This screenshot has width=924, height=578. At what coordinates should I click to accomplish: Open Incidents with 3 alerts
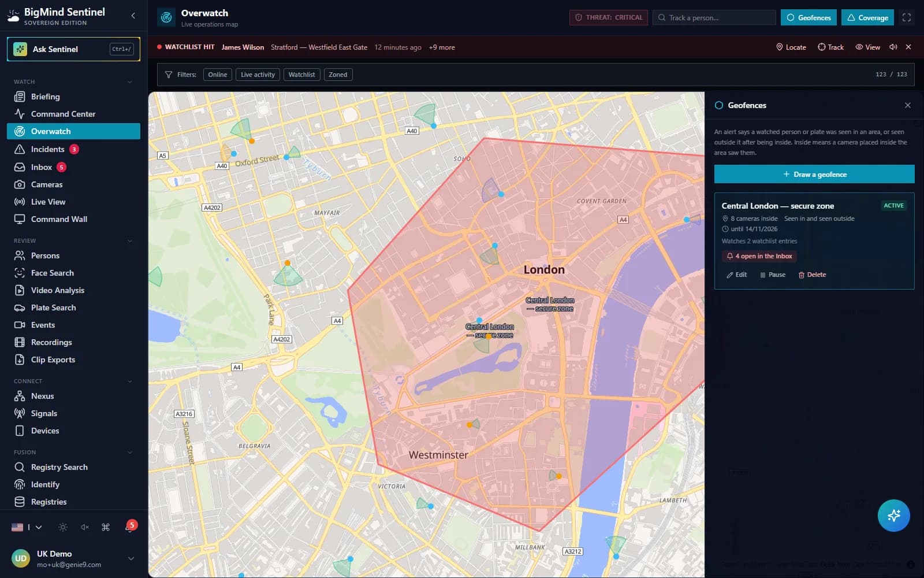(x=73, y=149)
